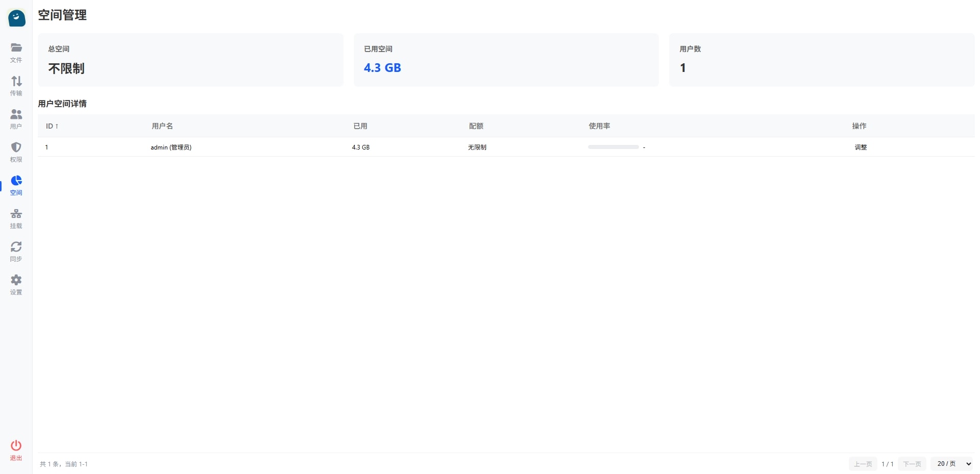Click the 用户名 column header
The width and height of the screenshot is (980, 474).
coord(162,126)
